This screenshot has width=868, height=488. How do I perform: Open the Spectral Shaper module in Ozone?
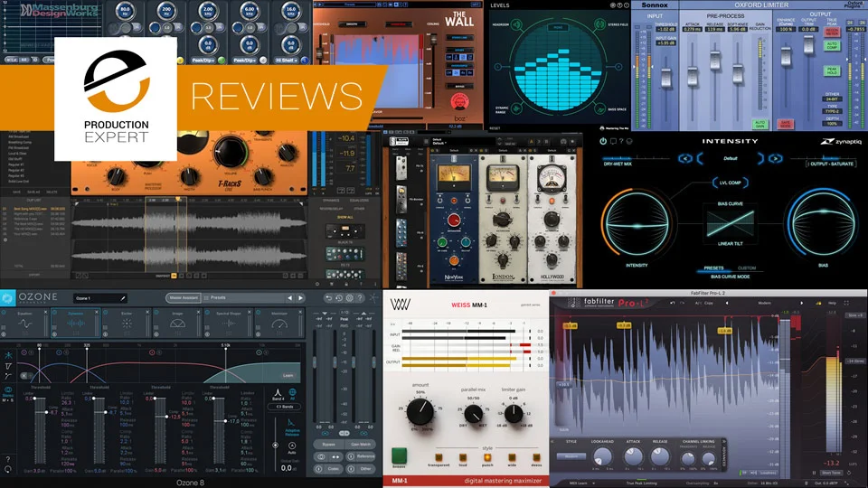pyautogui.click(x=229, y=323)
